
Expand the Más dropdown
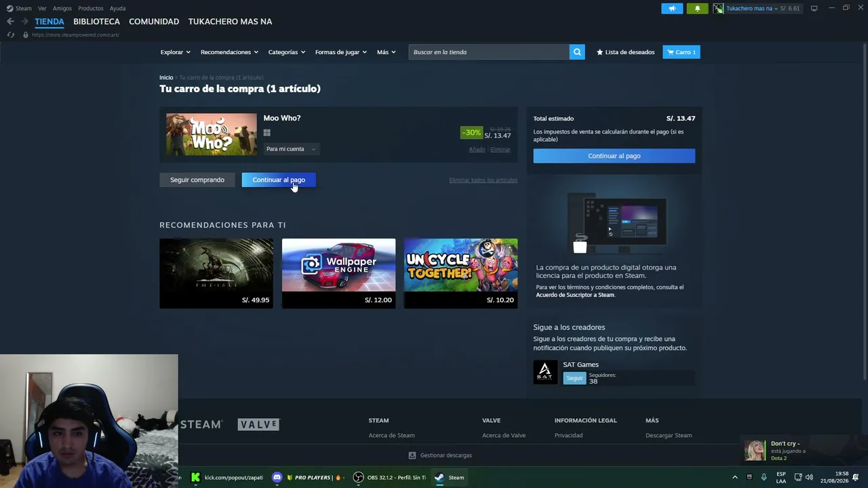[x=387, y=52]
